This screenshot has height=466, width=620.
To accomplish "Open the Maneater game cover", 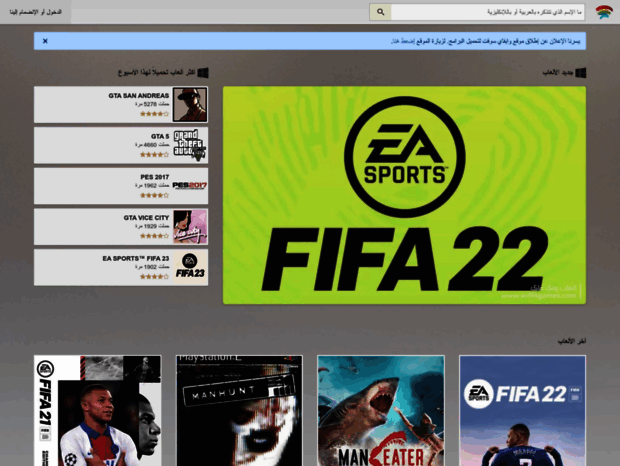I will (x=381, y=411).
